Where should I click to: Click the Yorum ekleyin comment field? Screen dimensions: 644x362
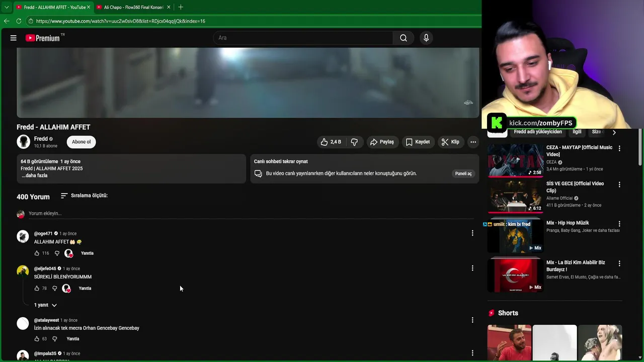point(251,214)
